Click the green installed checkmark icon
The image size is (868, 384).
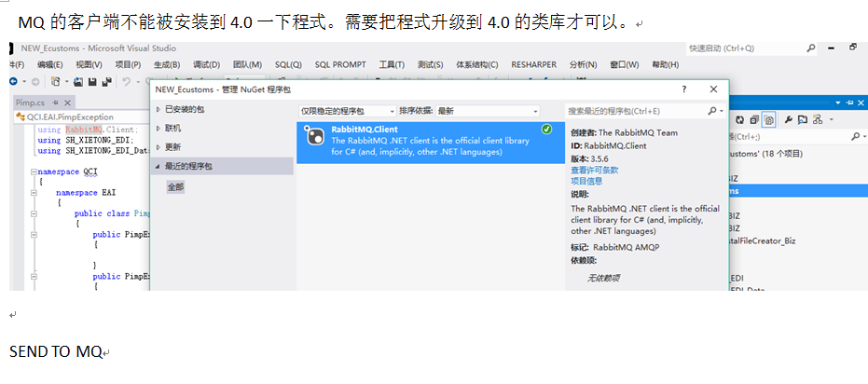546,130
